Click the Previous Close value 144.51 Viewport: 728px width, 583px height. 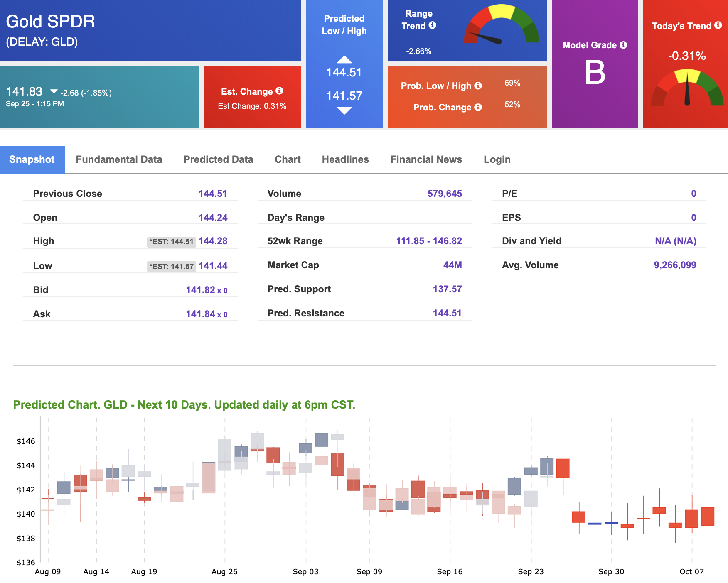click(x=213, y=194)
